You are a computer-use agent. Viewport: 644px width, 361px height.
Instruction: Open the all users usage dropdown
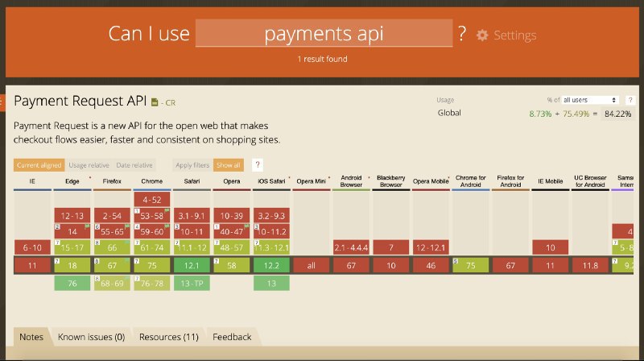point(590,100)
